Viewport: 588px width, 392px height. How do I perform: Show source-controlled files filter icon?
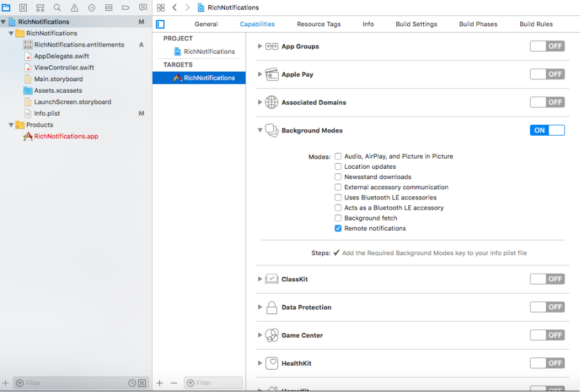pos(142,383)
